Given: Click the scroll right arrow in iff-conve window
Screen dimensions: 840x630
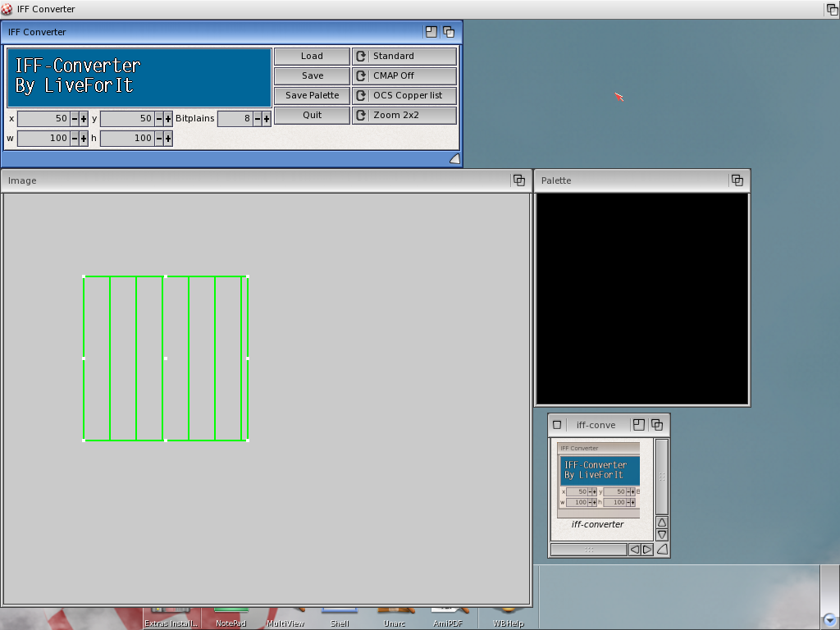Looking at the screenshot, I should 647,550.
